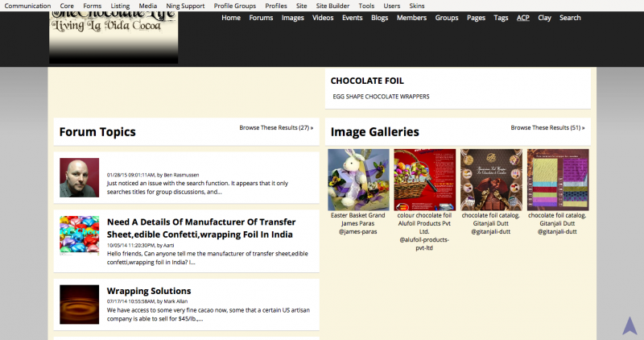Go to the Search navigation item
Screen dimensions: 644x340
(x=570, y=18)
